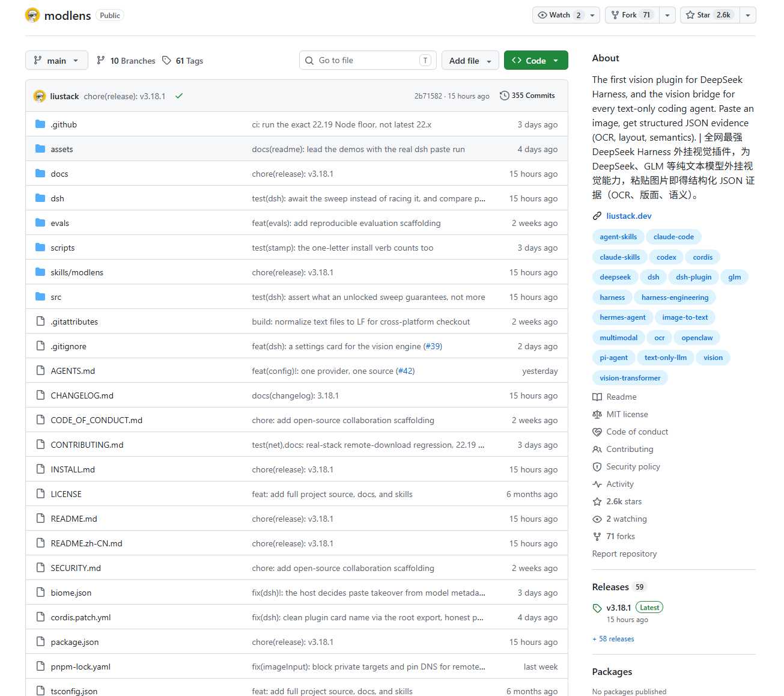Open the assets folder icon

[40, 149]
